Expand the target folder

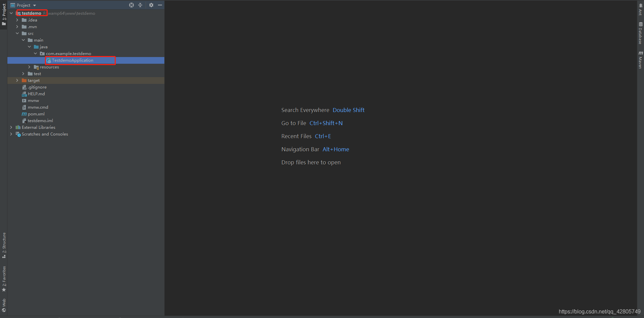click(x=17, y=80)
